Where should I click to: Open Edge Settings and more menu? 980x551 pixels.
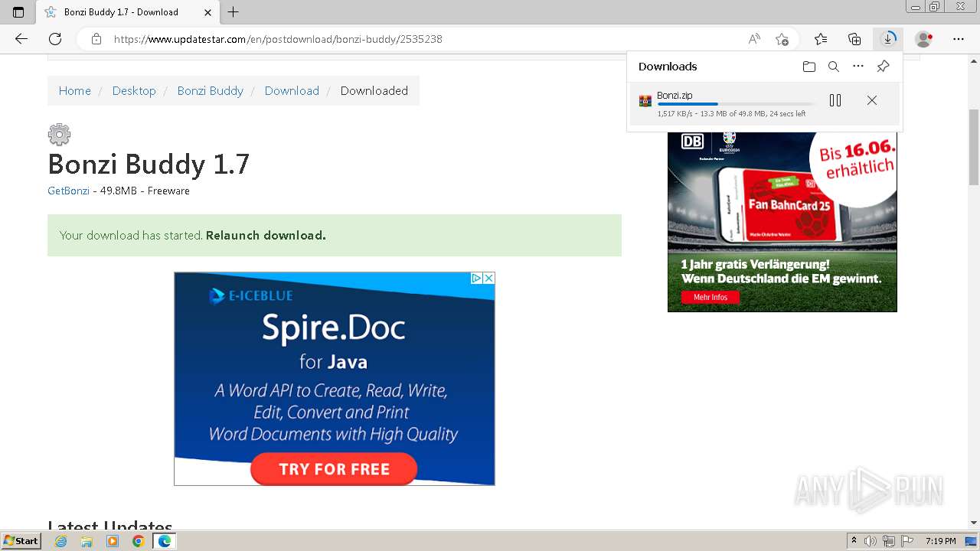point(959,39)
